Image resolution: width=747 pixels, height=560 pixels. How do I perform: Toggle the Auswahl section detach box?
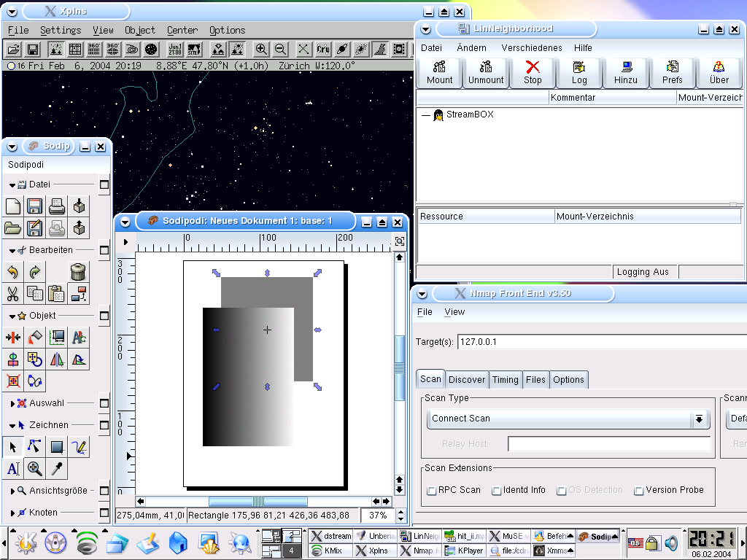104,403
